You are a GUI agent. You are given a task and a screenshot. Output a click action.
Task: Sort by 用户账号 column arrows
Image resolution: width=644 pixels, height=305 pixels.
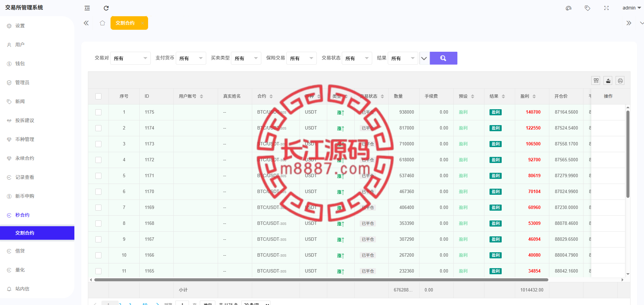coord(201,96)
